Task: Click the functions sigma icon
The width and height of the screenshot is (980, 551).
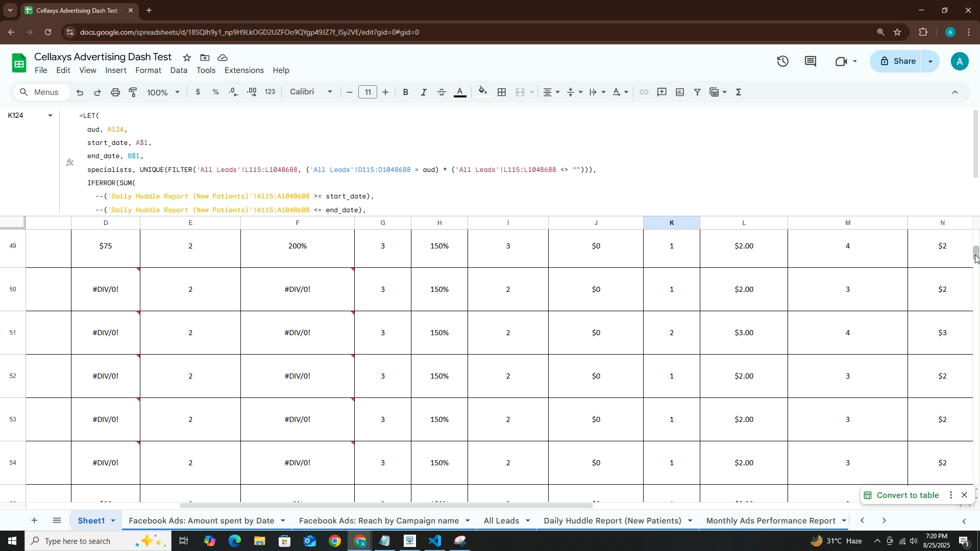Action: [739, 92]
